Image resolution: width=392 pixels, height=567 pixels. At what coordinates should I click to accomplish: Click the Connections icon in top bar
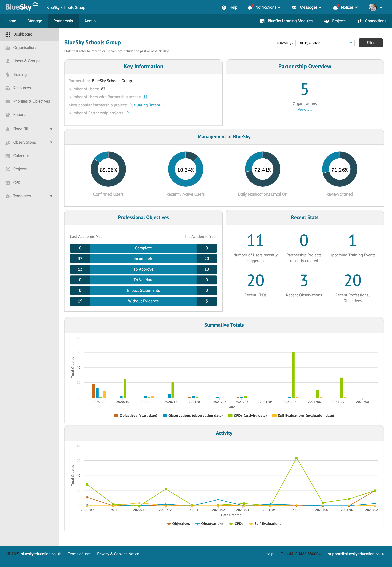coord(359,21)
